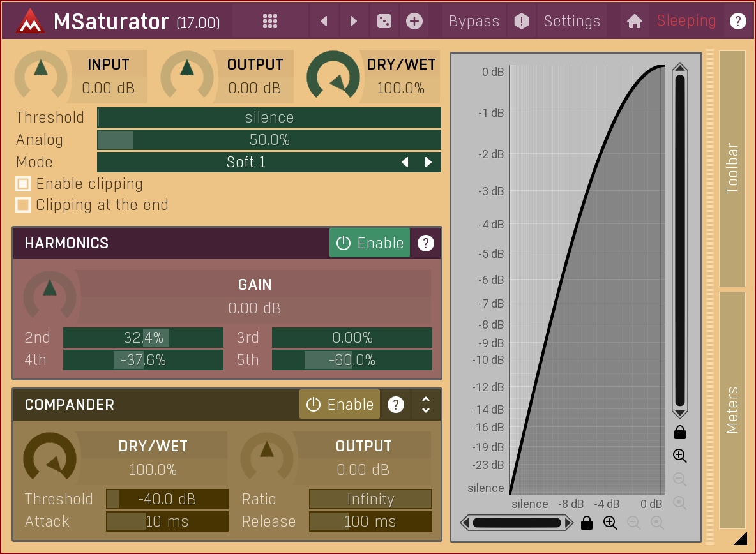Image resolution: width=756 pixels, height=554 pixels.
Task: Check the Enable clipping checkbox
Action: pyautogui.click(x=23, y=184)
